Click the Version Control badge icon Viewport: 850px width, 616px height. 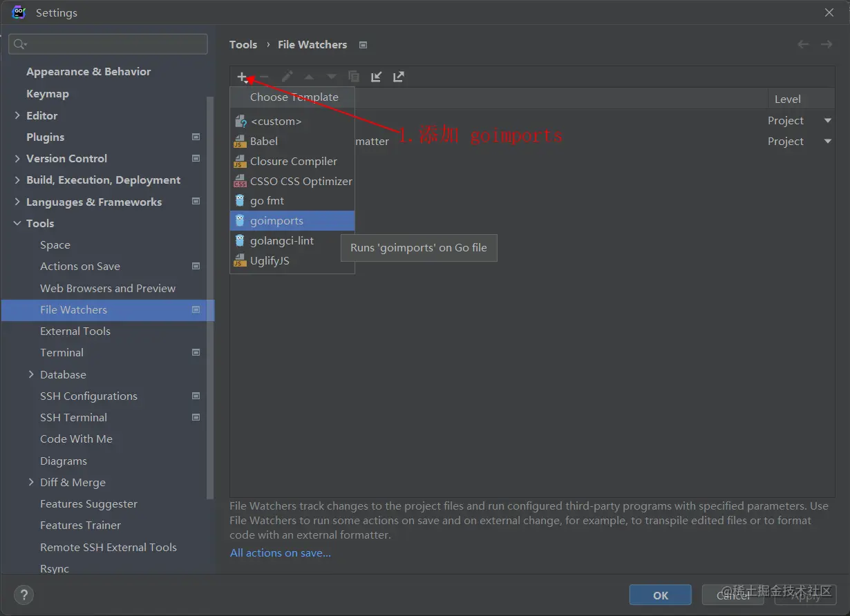[196, 158]
